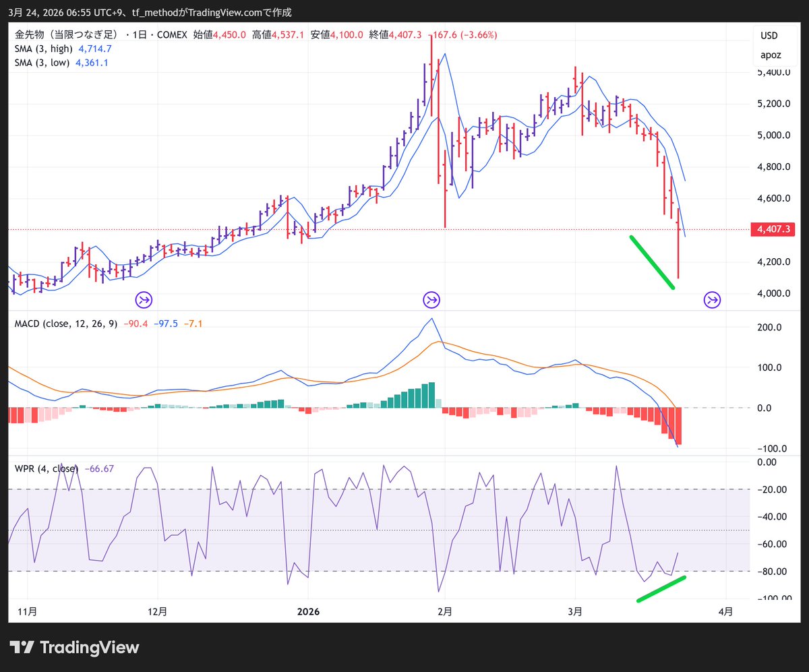Click the red 4,407.3 current price tag
Viewport: 809px width, 672px height.
pyautogui.click(x=773, y=230)
